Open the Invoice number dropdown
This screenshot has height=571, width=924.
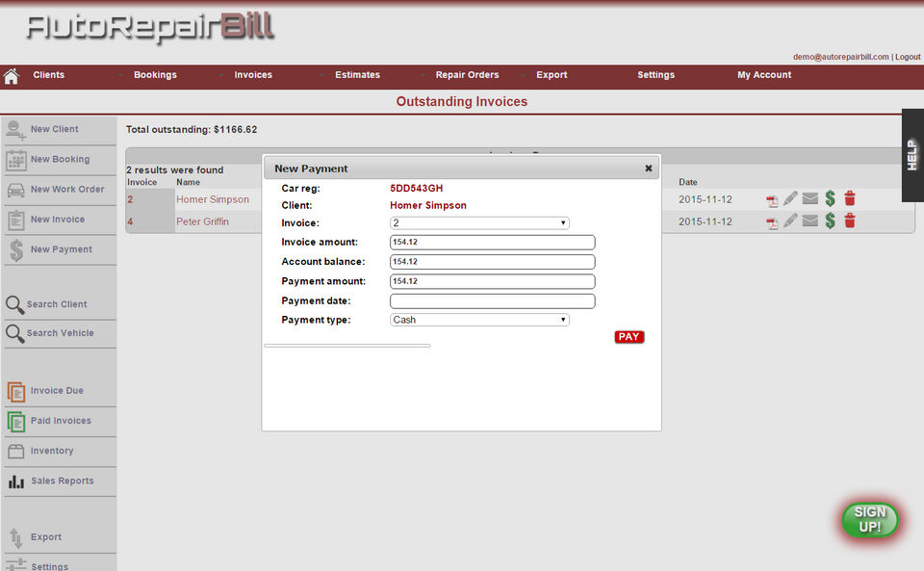click(x=479, y=223)
